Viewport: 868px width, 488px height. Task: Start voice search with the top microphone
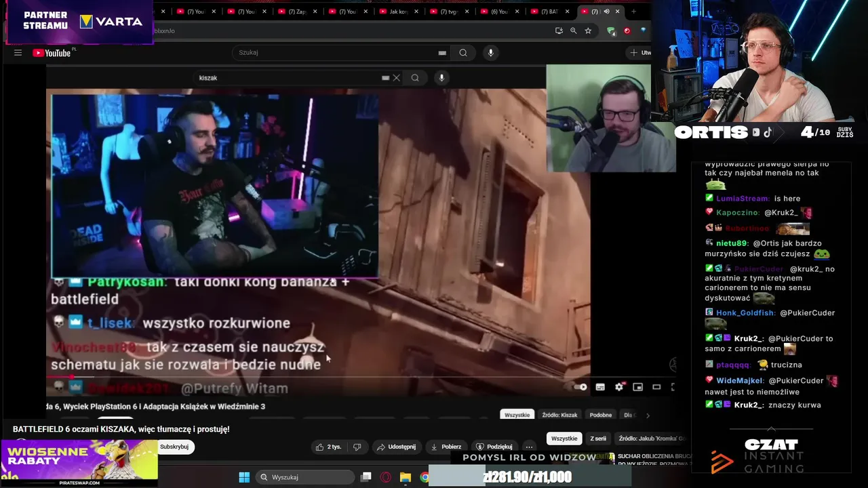(x=491, y=53)
